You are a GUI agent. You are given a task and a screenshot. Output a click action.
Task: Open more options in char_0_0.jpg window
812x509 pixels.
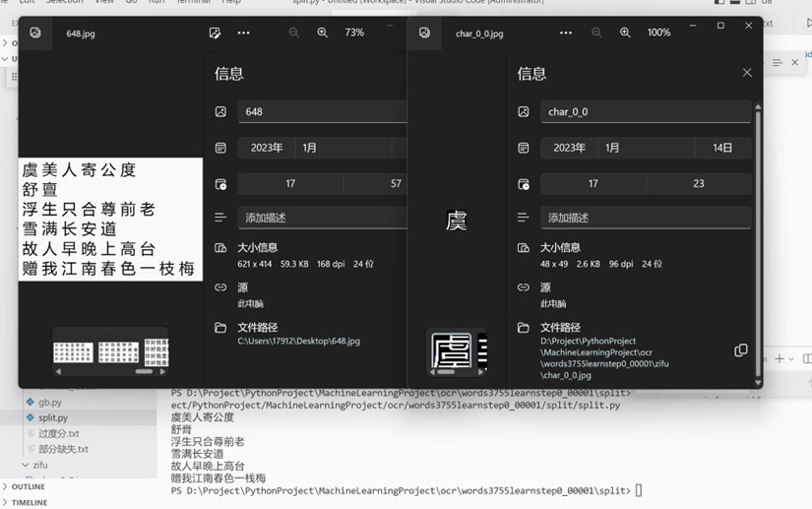pyautogui.click(x=566, y=32)
